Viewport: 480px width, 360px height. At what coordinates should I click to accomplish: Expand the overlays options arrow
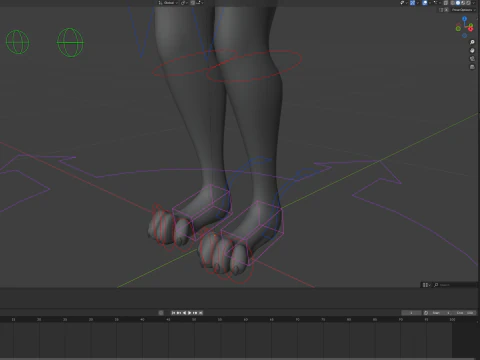click(x=430, y=3)
